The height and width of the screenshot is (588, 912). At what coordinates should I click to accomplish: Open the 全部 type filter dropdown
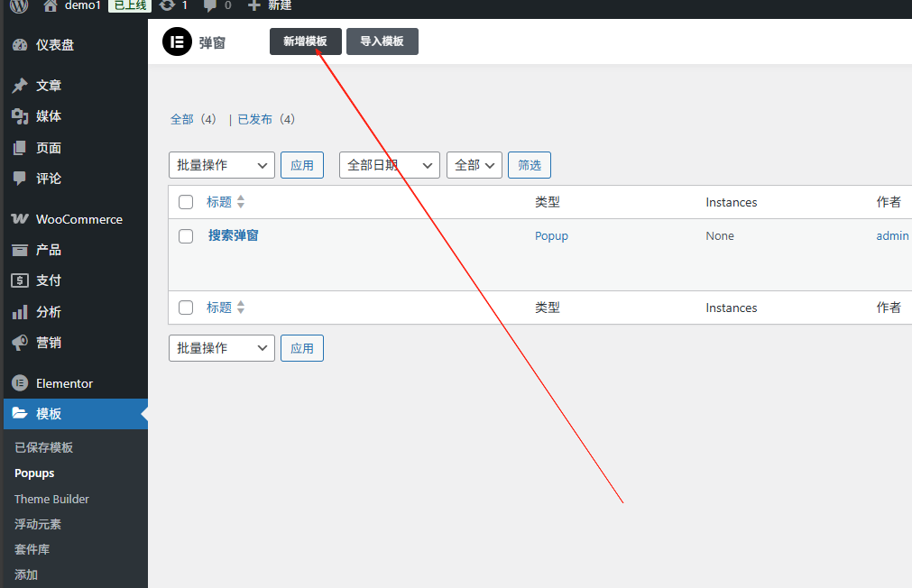(474, 165)
